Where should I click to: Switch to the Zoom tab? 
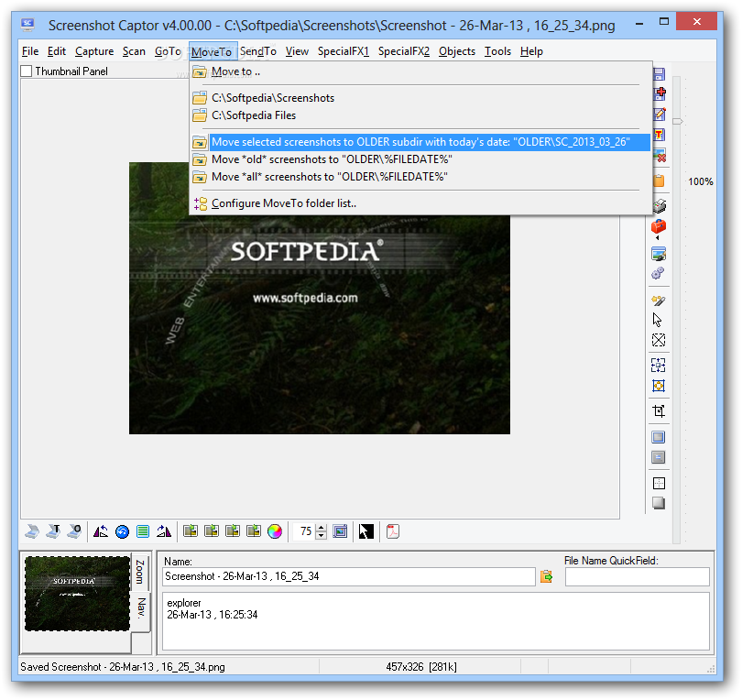[140, 572]
